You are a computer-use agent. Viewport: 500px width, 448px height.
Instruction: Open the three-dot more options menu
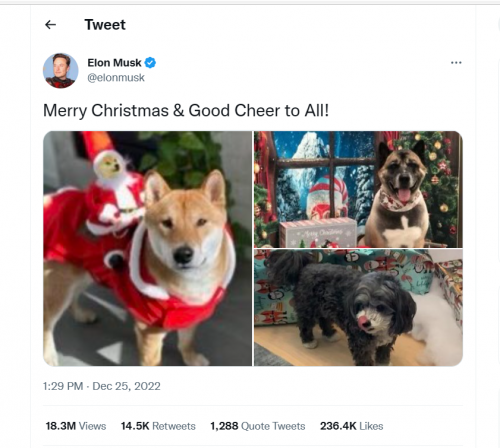[456, 63]
